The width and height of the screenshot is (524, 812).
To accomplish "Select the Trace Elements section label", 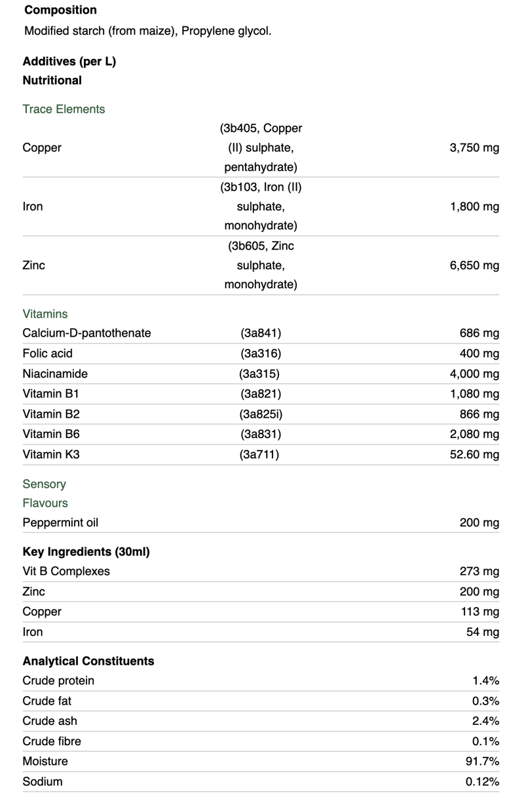I will [64, 109].
